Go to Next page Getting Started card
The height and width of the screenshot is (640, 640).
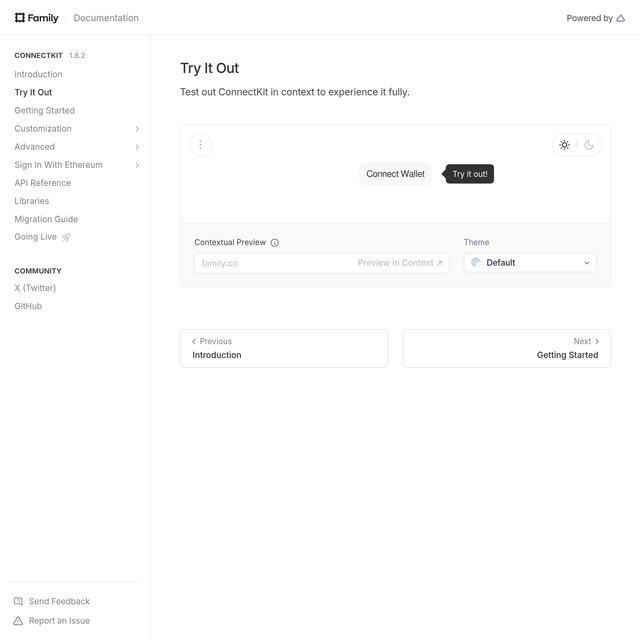pyautogui.click(x=507, y=349)
